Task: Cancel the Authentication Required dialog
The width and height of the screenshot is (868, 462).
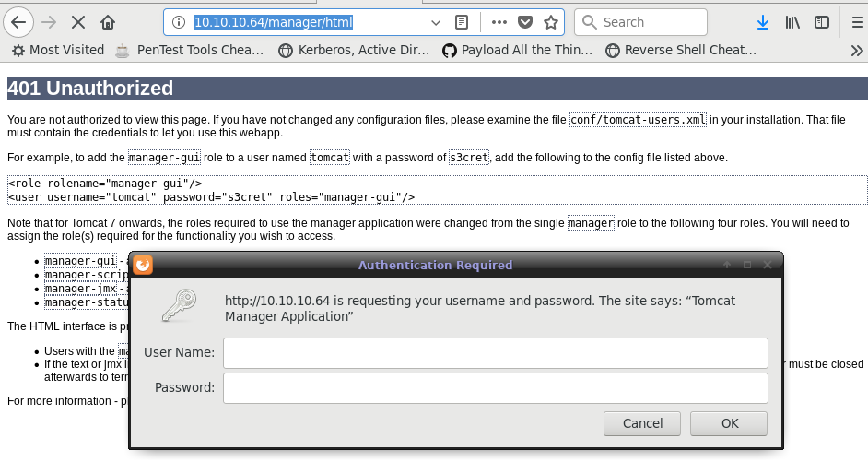Action: click(642, 423)
